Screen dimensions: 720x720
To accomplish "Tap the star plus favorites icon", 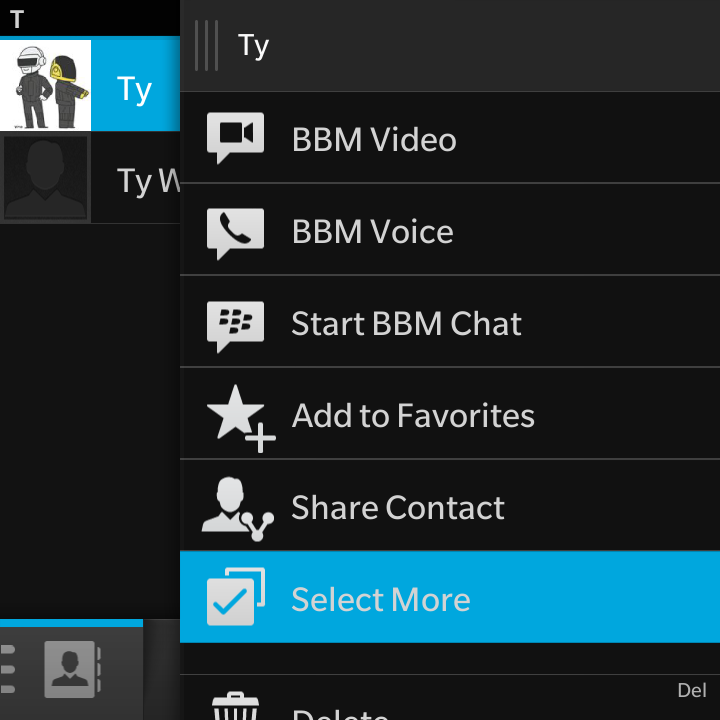I will coord(241,418).
